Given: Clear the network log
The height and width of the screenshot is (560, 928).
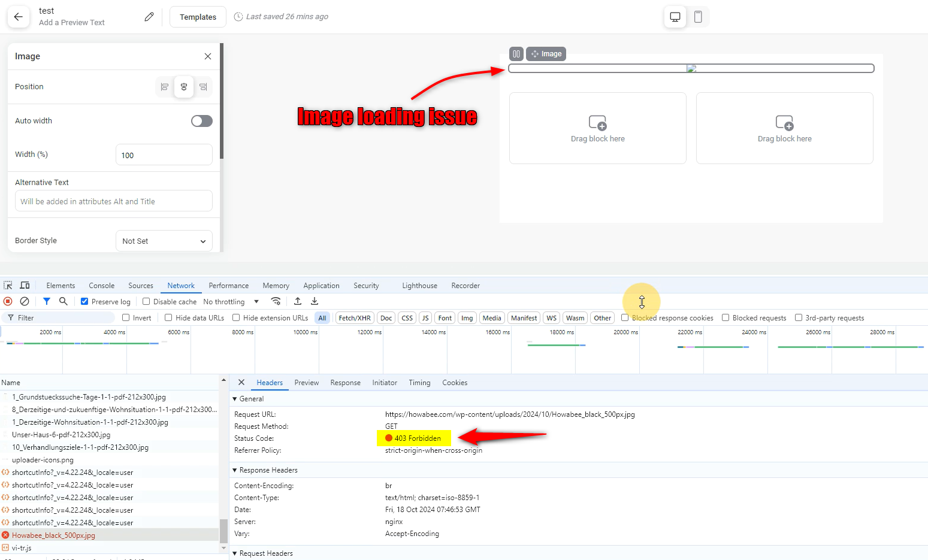Looking at the screenshot, I should point(25,301).
